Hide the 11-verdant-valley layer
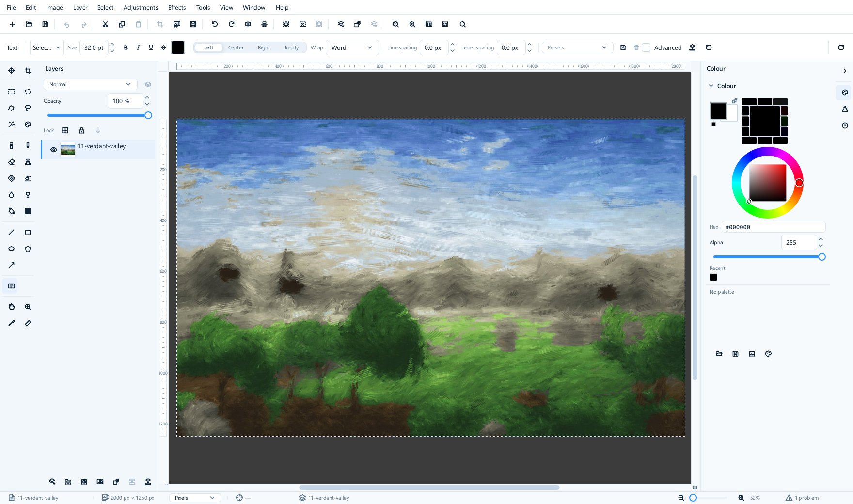This screenshot has width=853, height=504. click(54, 150)
